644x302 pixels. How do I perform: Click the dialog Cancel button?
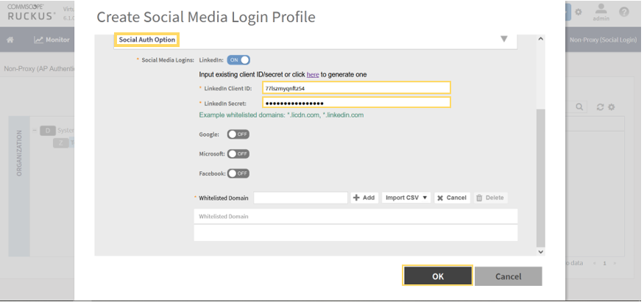509,276
